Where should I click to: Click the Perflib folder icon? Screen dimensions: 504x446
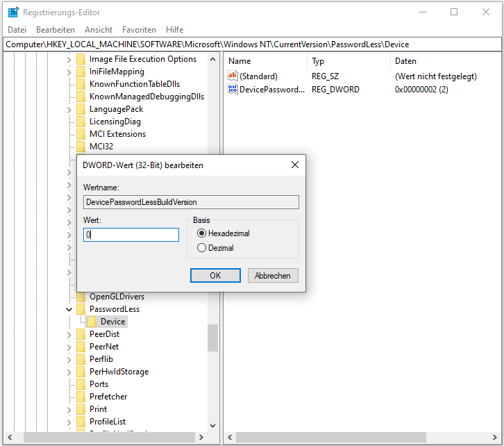81,359
